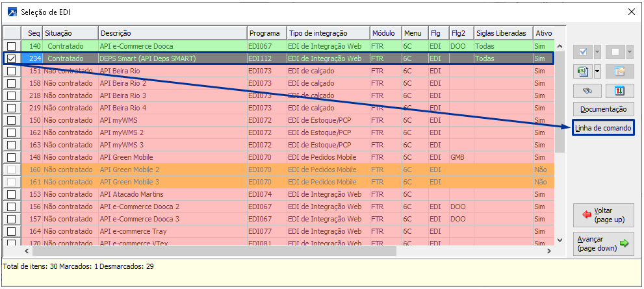Viewport: 644px width, 289px height.
Task: Click the binoculars search icon
Action: pyautogui.click(x=587, y=91)
